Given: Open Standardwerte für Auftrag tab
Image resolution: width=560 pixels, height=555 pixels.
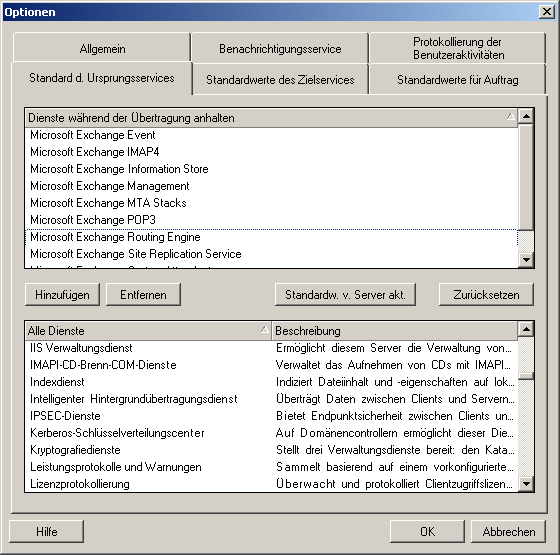Looking at the screenshot, I should coord(458,79).
